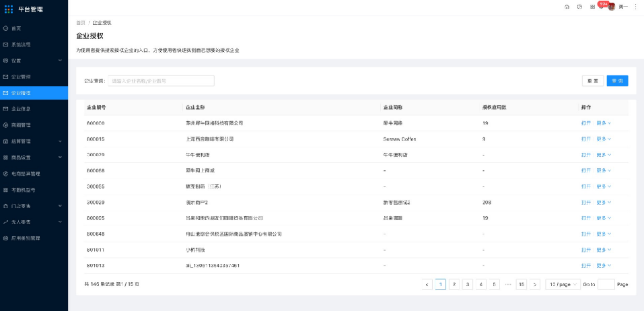This screenshot has height=311, width=644.
Task: Select 企业授权 in the sidebar
Action: click(x=34, y=93)
